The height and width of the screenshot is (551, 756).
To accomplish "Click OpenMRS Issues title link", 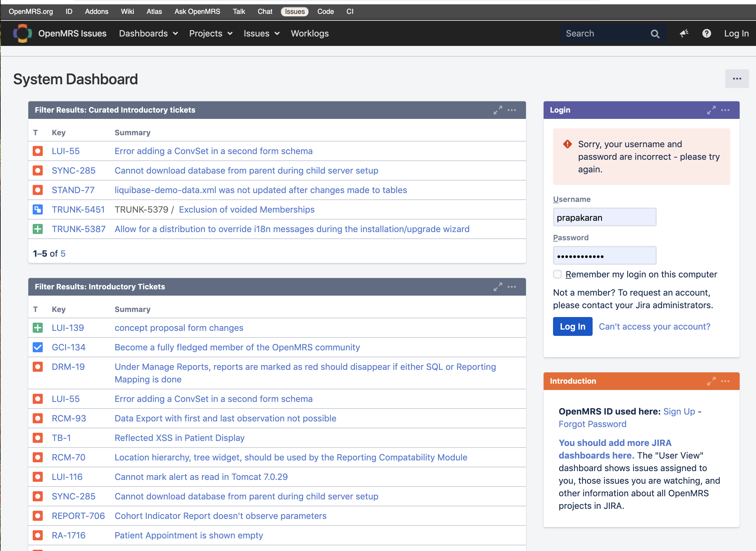I will tap(72, 33).
